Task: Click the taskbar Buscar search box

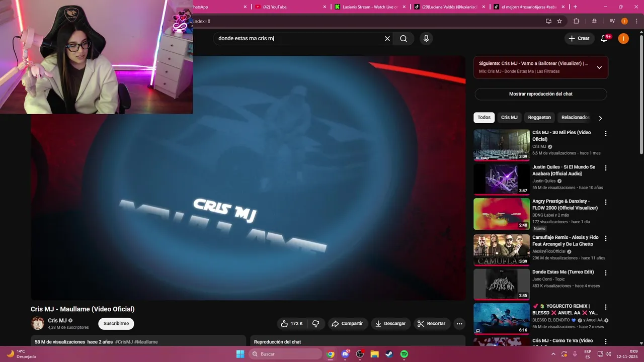Action: pyautogui.click(x=285, y=354)
